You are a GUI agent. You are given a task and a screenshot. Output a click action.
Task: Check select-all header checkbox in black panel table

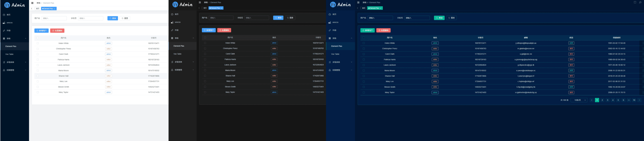coord(205,38)
